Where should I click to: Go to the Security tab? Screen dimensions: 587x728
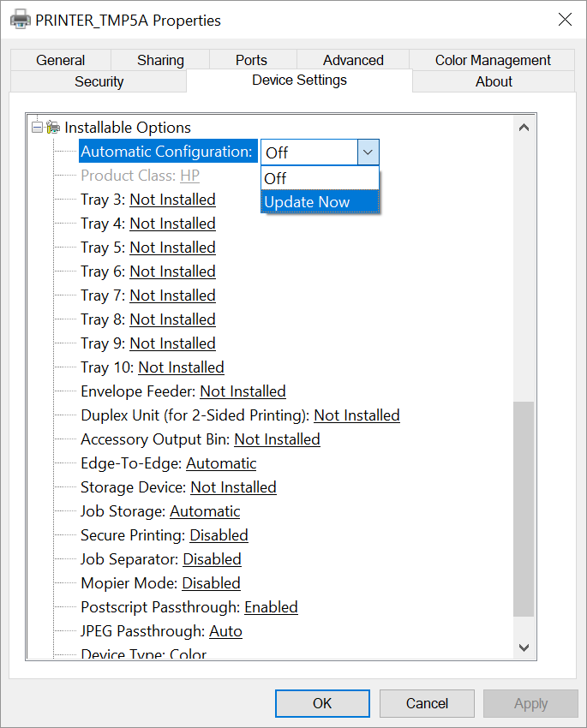point(99,81)
